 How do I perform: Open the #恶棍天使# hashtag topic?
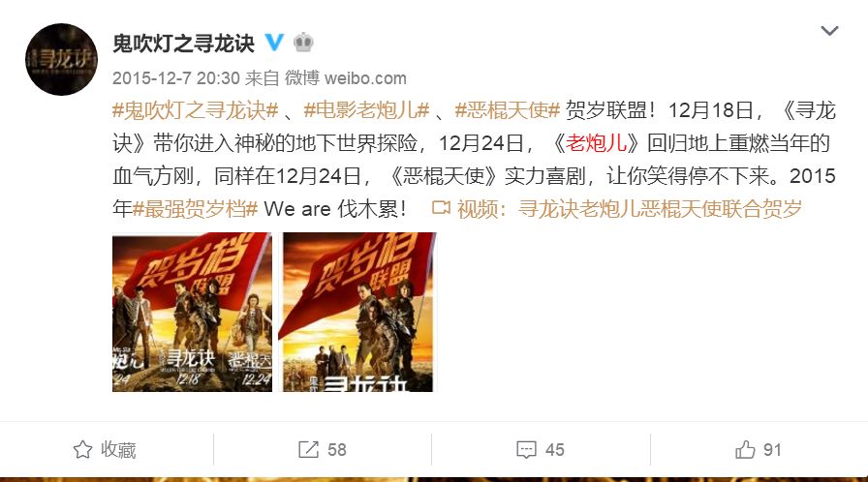(508, 110)
